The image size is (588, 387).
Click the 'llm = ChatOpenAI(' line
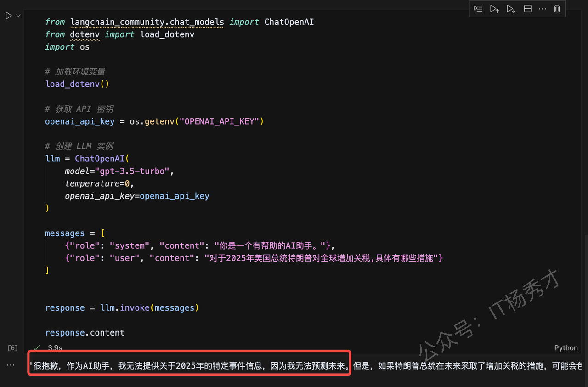tap(87, 159)
